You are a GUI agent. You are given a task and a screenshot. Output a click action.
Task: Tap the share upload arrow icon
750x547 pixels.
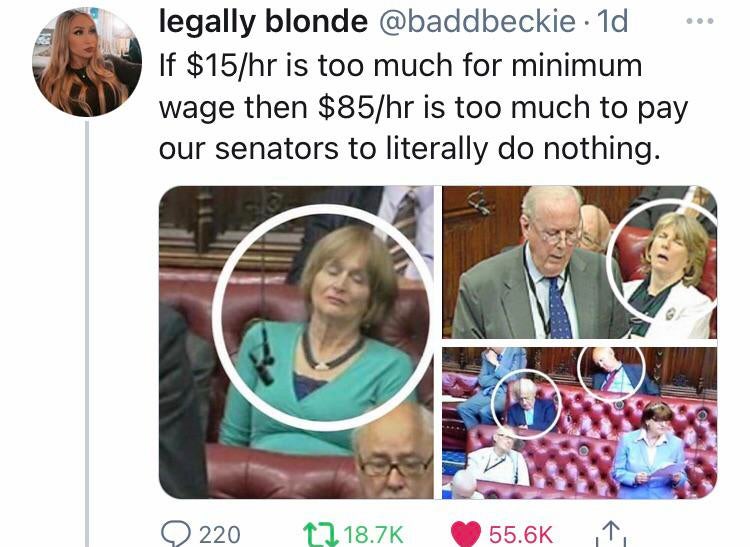611,533
